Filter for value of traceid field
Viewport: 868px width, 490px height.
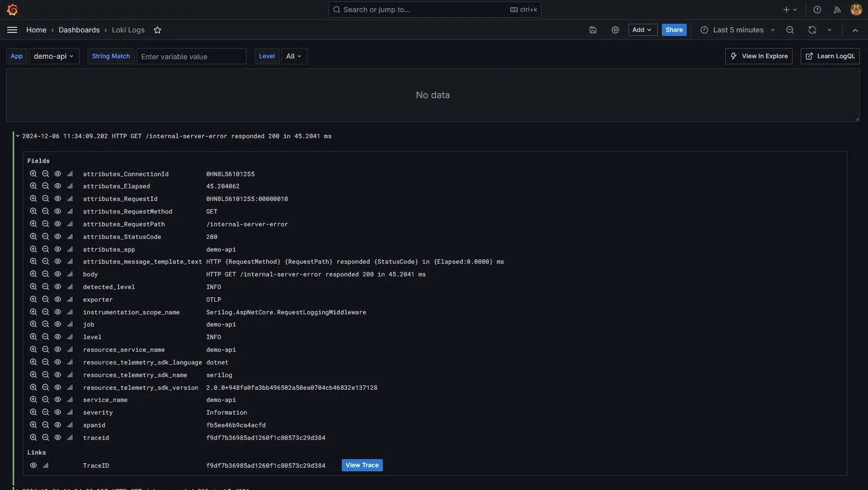point(33,437)
